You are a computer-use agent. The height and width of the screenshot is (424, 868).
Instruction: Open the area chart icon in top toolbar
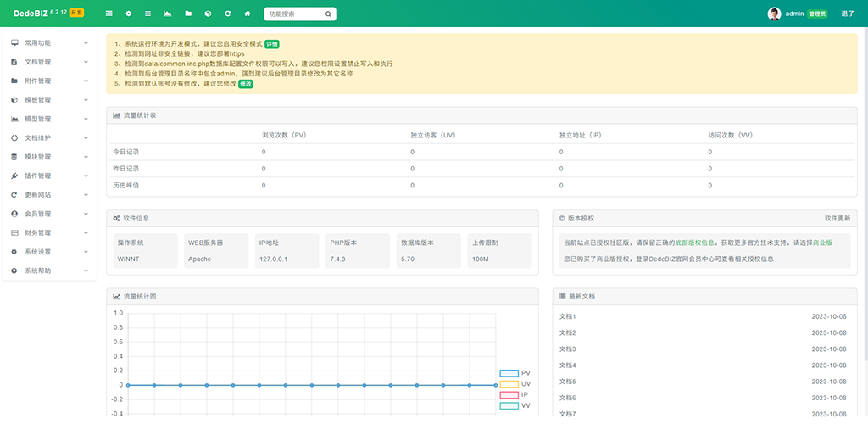(x=168, y=14)
